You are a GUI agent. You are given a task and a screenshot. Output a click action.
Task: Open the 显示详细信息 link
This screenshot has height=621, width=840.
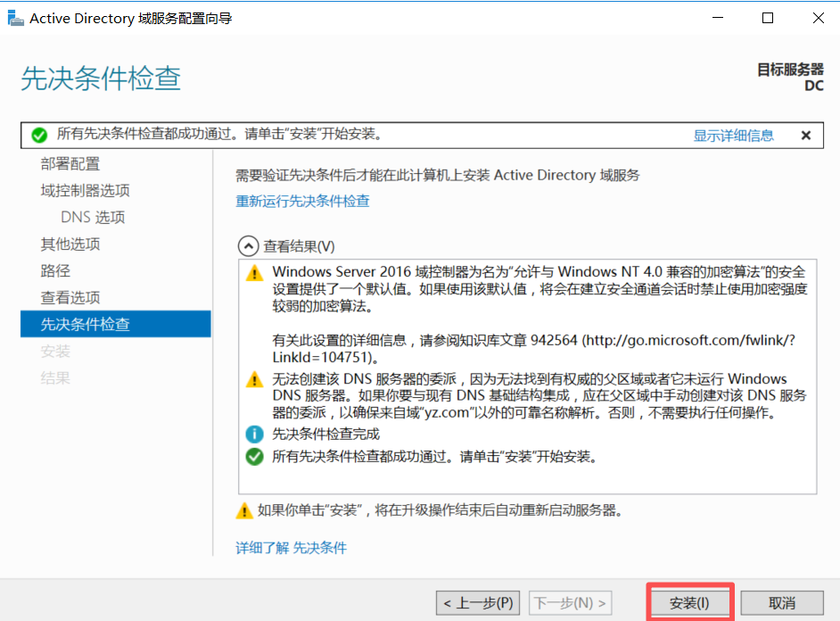pos(733,136)
